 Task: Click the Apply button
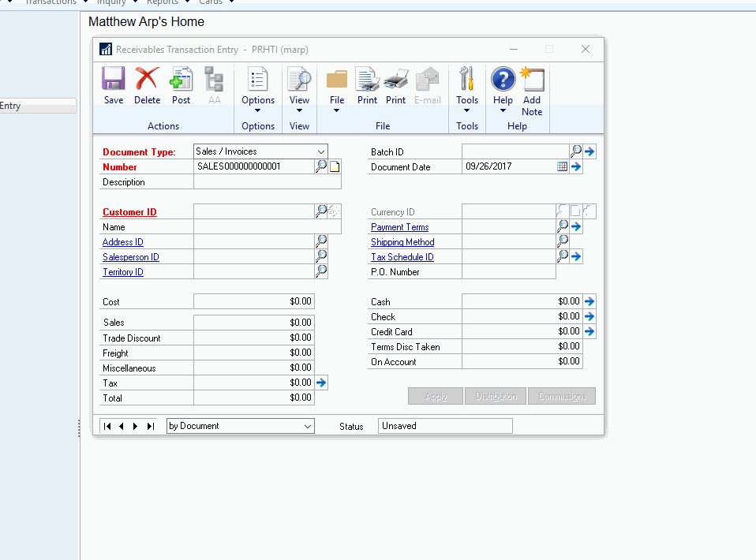435,396
